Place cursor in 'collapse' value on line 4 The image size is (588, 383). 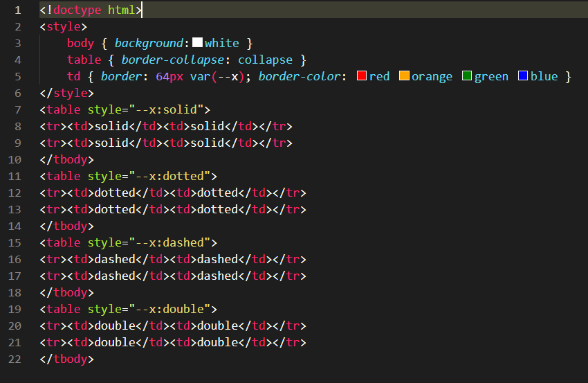265,60
